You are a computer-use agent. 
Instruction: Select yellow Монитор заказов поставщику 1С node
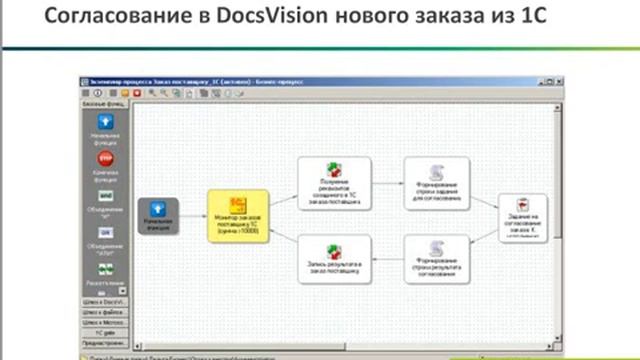pyautogui.click(x=238, y=216)
